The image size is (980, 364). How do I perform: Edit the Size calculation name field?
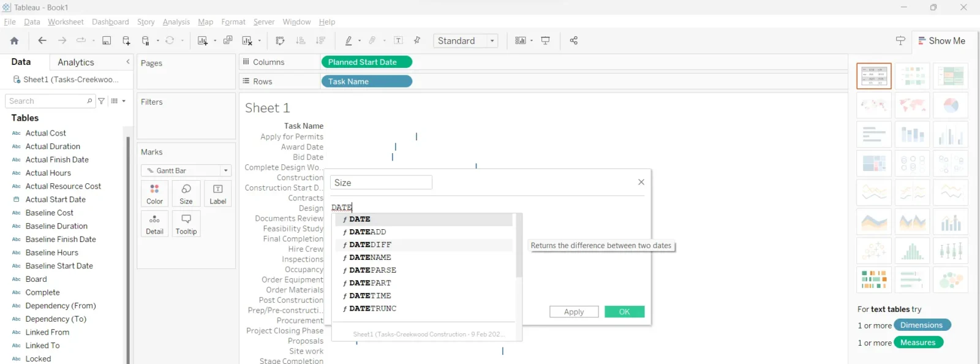point(381,183)
